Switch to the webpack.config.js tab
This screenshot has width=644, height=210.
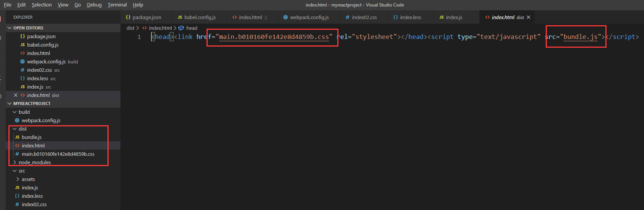pyautogui.click(x=308, y=17)
